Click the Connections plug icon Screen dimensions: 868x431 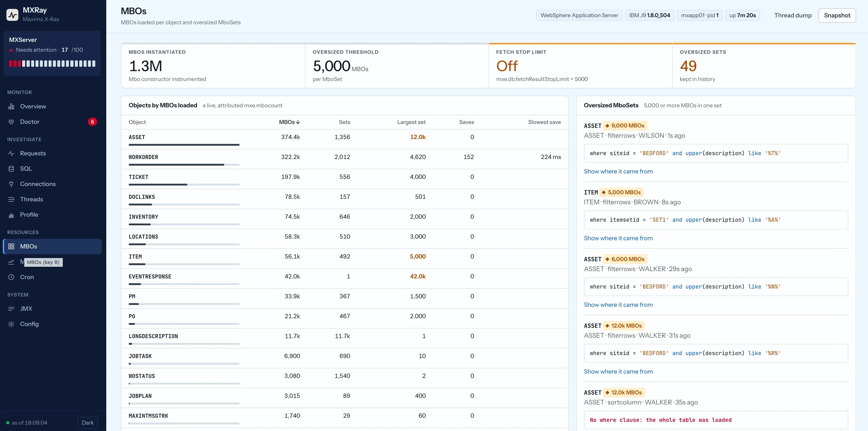[x=11, y=184]
